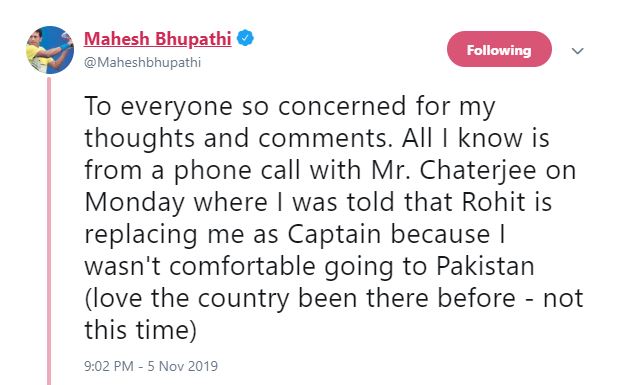Click 'thoughts and comments' in the tweet
Screen dimensions: 622x385
238,139
